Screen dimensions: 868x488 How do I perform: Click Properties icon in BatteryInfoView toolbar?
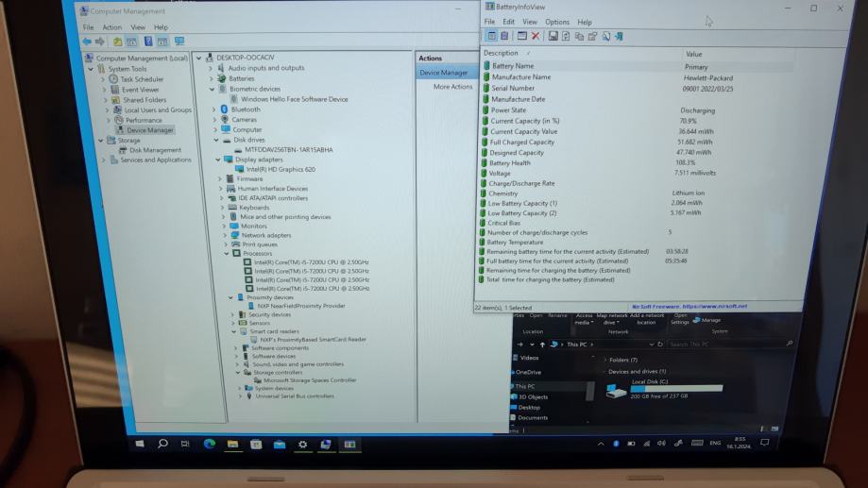coord(592,36)
